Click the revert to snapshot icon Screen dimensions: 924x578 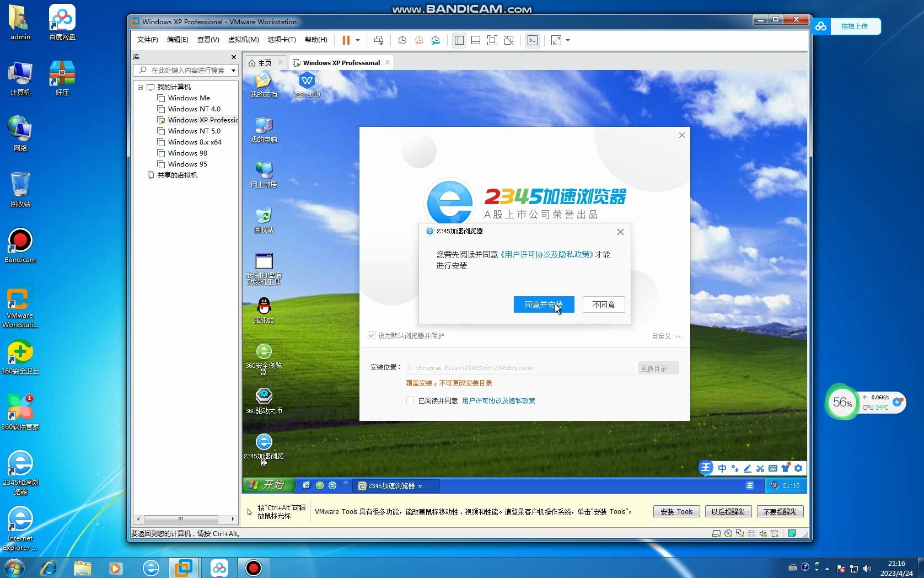419,40
